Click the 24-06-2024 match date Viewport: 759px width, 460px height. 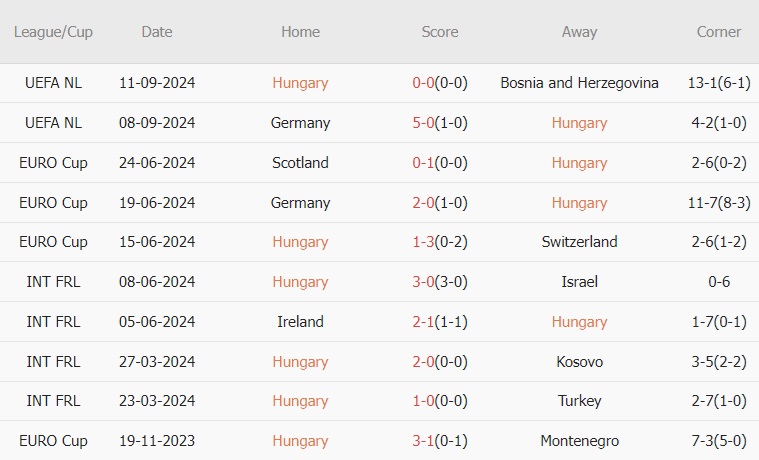click(157, 163)
